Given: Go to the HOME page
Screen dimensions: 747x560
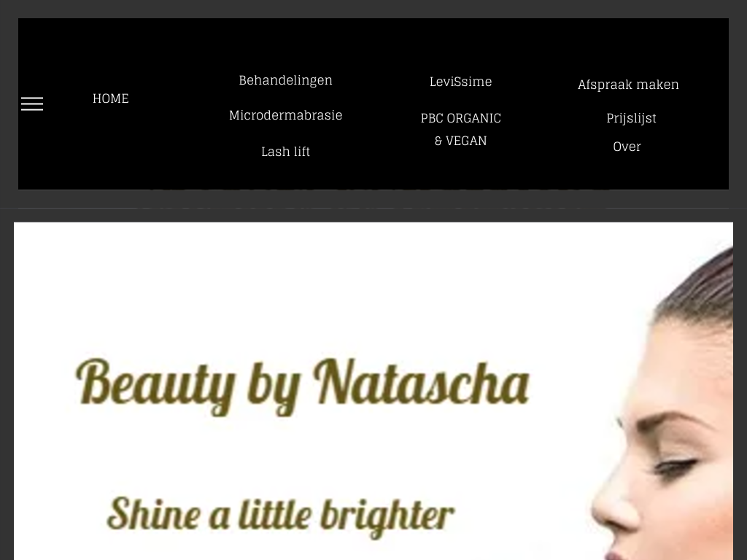Looking at the screenshot, I should [x=111, y=98].
